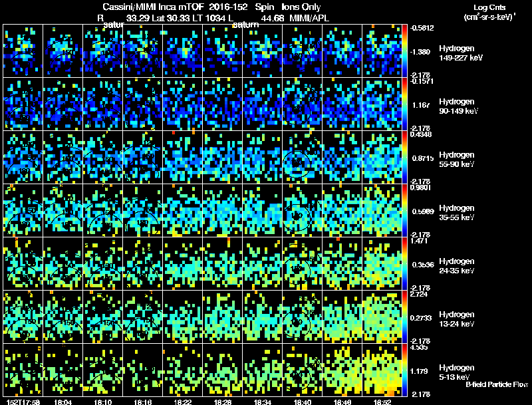
Task: Click the colorbar value '0.8715'
Action: pos(423,158)
